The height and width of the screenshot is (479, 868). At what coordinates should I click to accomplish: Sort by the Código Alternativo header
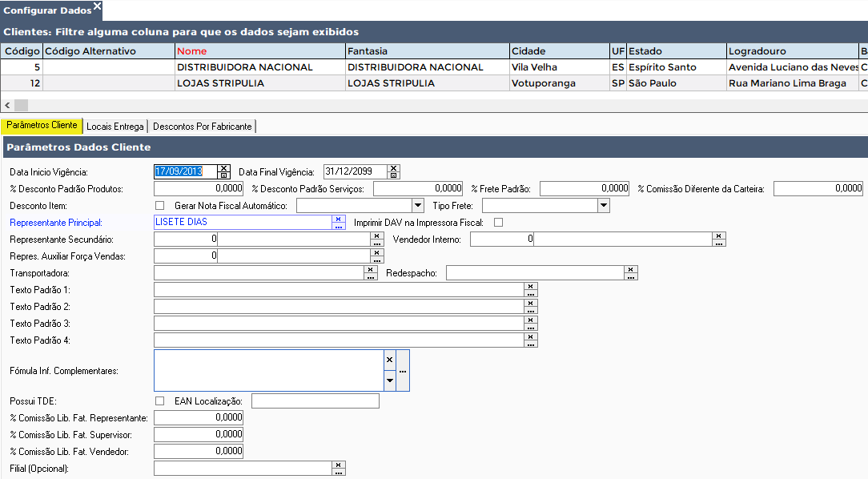(109, 51)
